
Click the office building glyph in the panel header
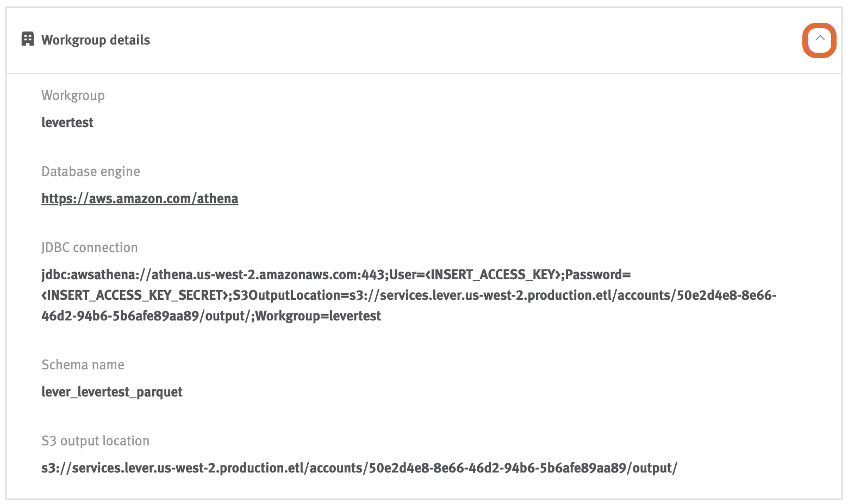[x=27, y=39]
